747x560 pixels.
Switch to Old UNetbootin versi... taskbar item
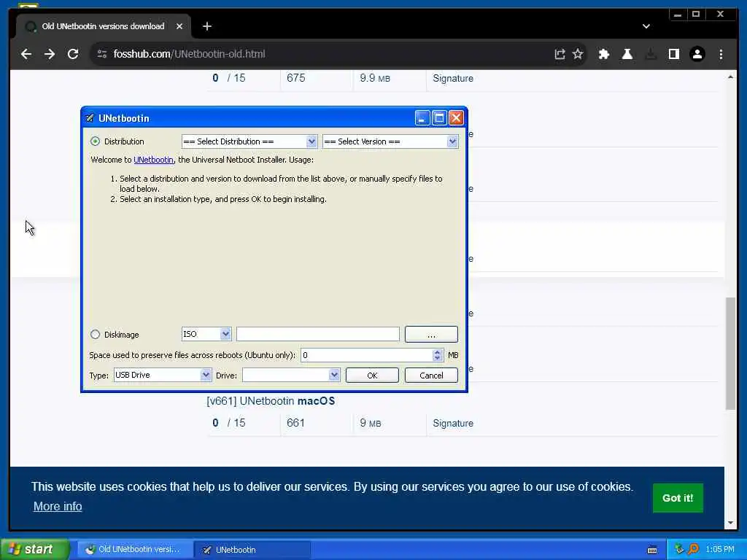tap(135, 550)
